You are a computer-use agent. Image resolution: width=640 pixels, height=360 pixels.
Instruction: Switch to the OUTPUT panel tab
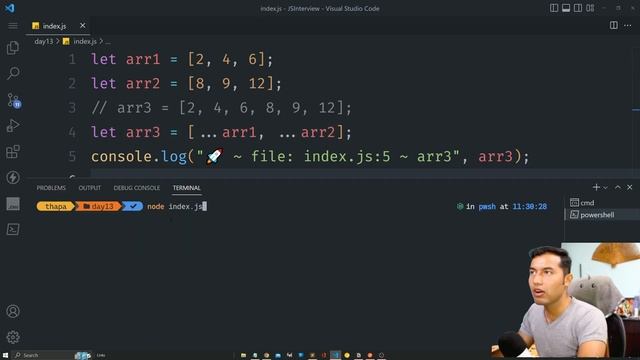[x=90, y=188]
